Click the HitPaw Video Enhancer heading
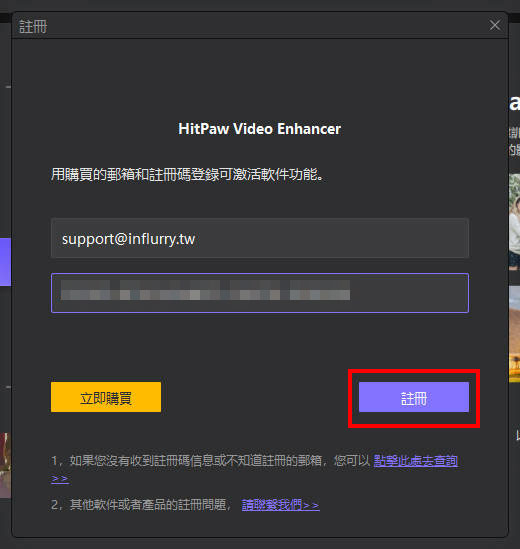Screen dimensions: 520x549 point(259,129)
